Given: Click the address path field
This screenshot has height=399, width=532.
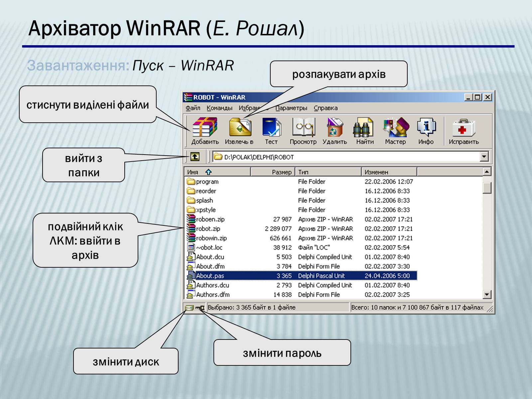Looking at the screenshot, I should point(346,156).
